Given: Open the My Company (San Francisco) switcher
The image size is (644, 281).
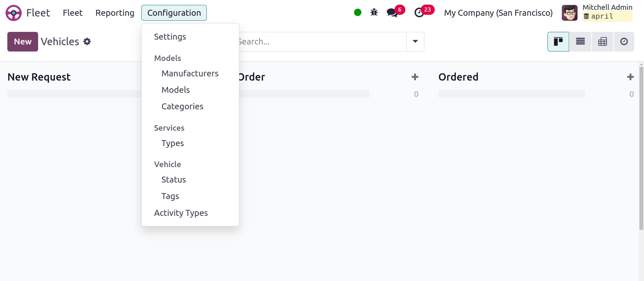Looking at the screenshot, I should [x=498, y=13].
